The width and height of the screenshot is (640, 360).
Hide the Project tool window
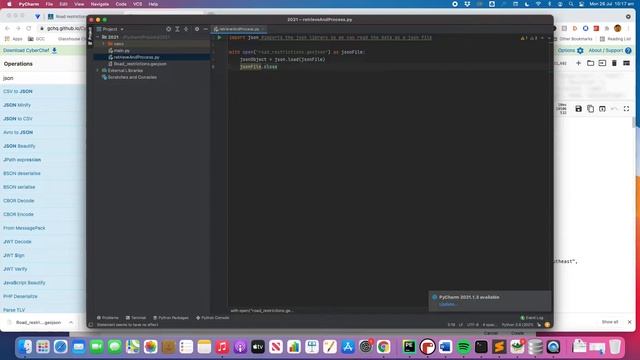[205, 29]
